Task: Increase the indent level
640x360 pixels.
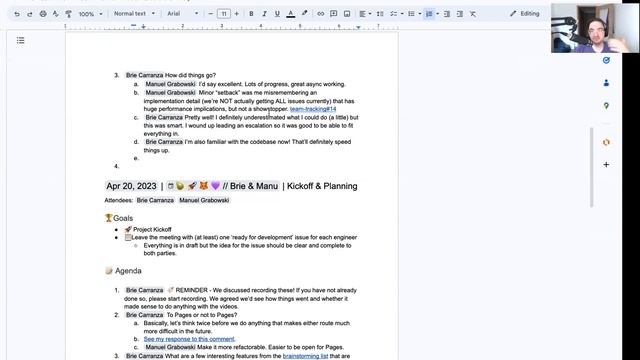Action: pyautogui.click(x=460, y=14)
